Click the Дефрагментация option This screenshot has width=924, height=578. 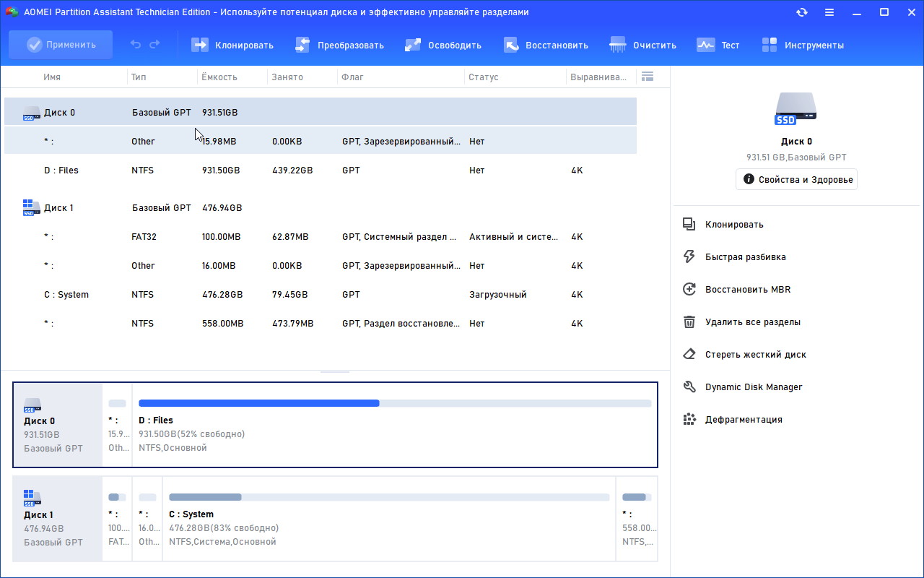pos(744,419)
